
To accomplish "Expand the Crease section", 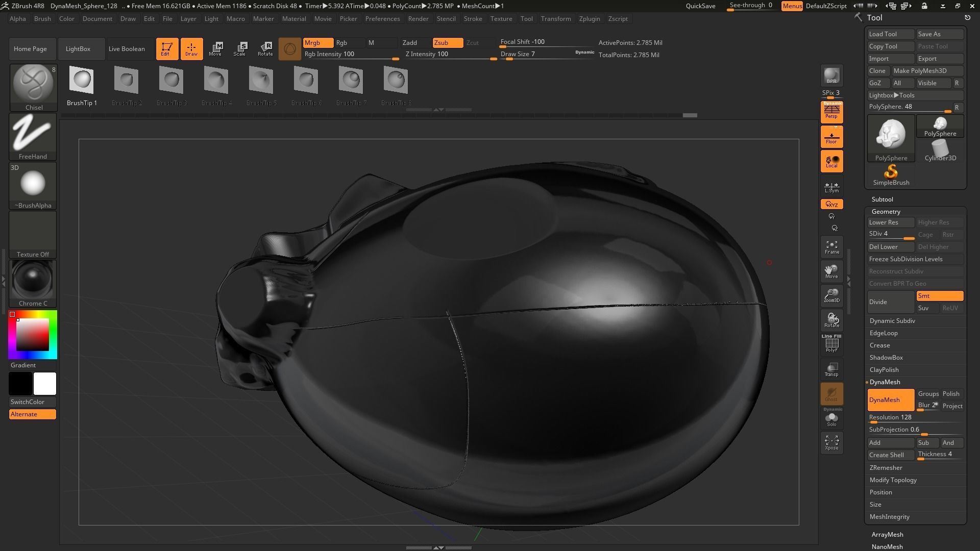I will (880, 345).
